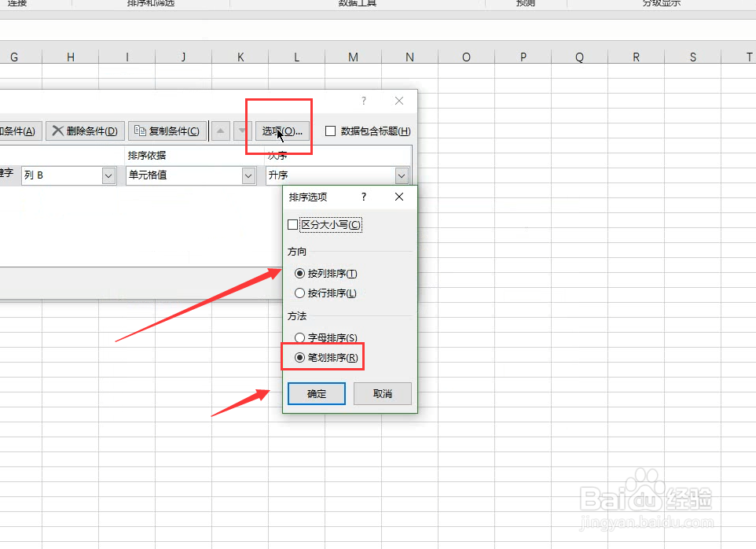Click the ? icon in the 排序选项 dialog
756x549 pixels.
(363, 197)
